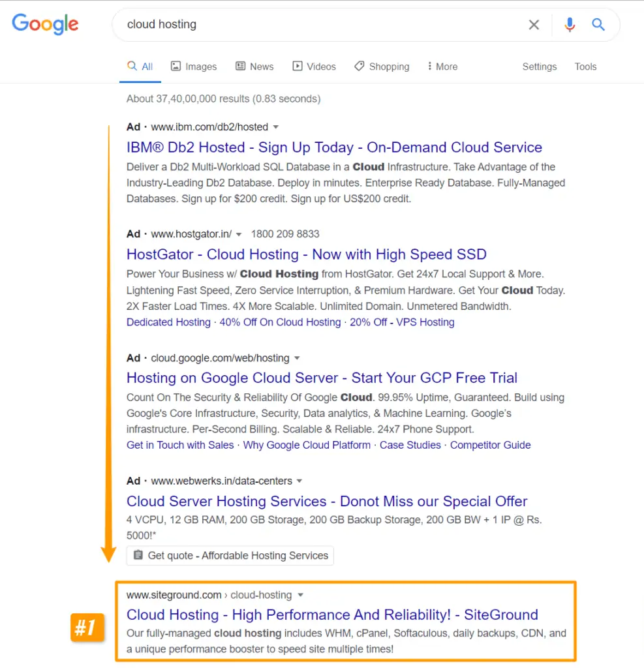This screenshot has height=668, width=644.
Task: Click the Google logo
Action: (x=45, y=24)
